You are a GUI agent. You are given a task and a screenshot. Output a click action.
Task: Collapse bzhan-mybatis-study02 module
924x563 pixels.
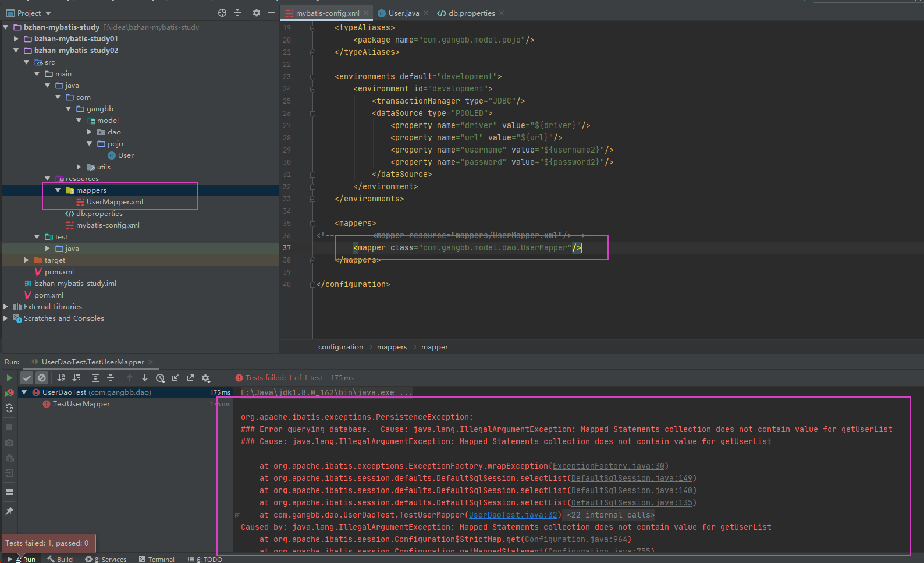click(16, 50)
